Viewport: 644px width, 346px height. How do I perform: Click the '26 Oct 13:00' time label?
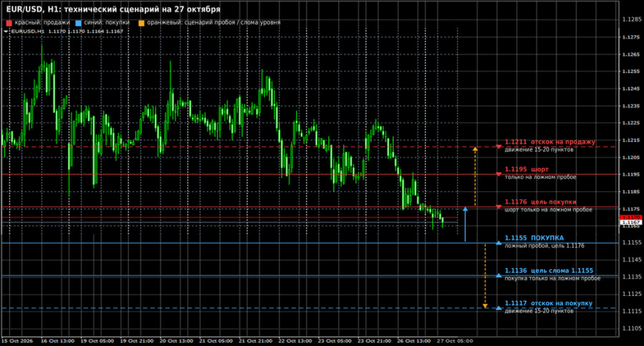coord(414,341)
